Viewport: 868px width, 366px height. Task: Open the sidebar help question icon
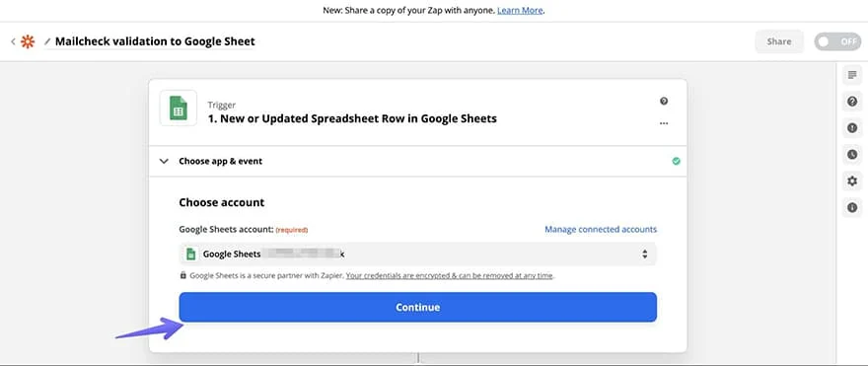pyautogui.click(x=852, y=102)
